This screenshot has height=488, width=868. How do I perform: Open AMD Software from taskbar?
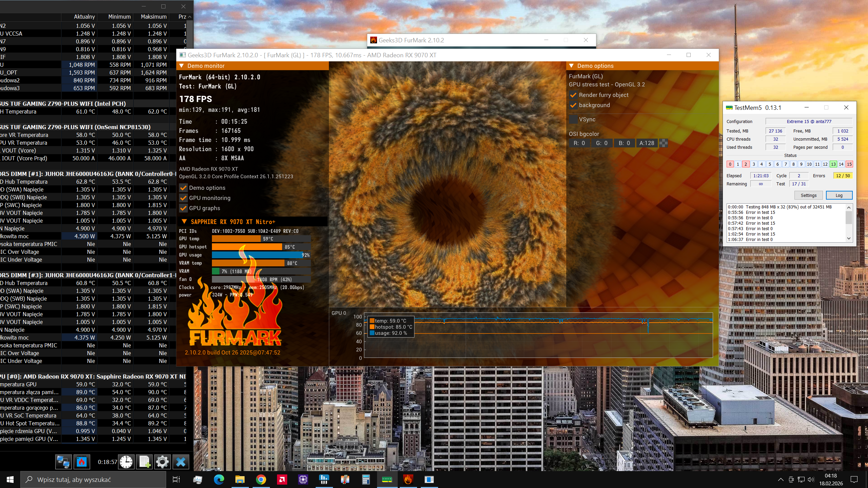(282, 480)
